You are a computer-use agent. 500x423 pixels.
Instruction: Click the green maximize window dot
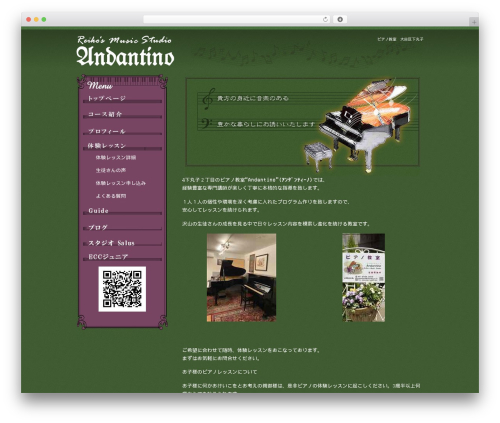point(44,19)
